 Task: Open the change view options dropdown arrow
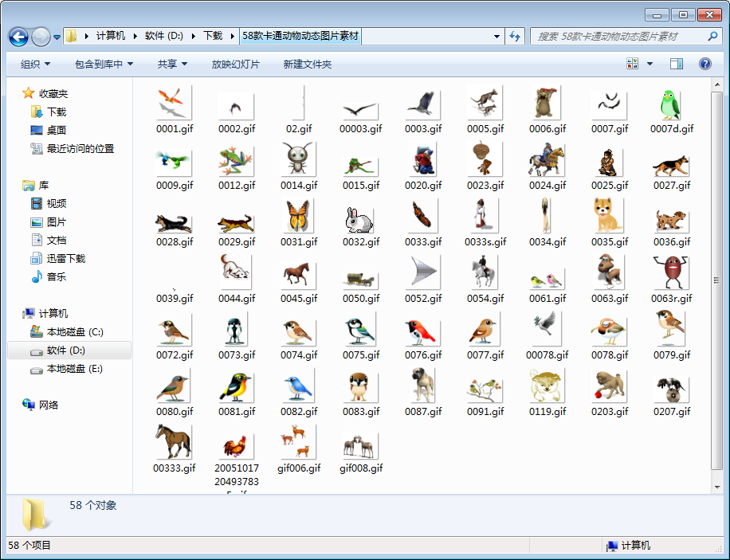650,64
